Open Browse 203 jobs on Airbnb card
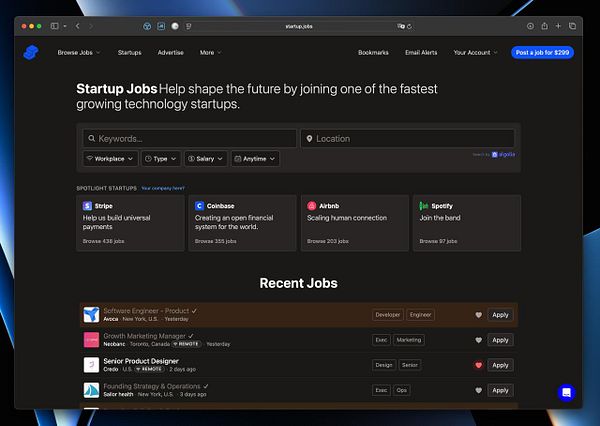600x426 pixels. coord(328,241)
